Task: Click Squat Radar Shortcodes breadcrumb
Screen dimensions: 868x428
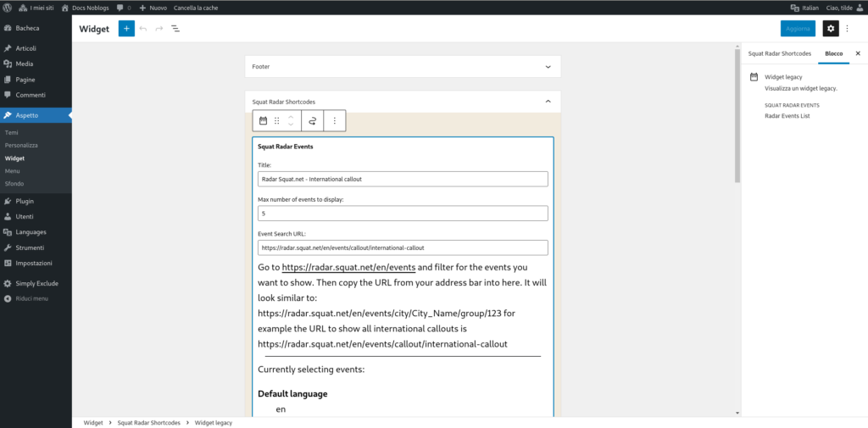Action: click(x=149, y=422)
